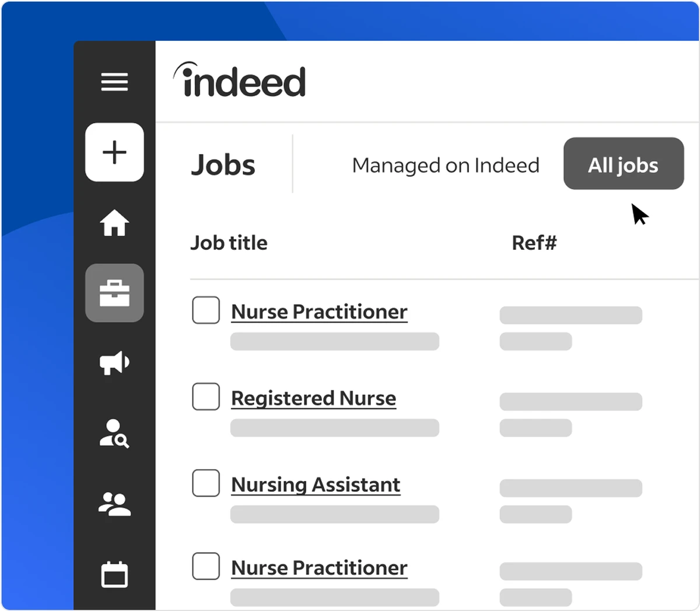Viewport: 700px width, 611px height.
Task: Select the Nursing Assistant checkbox
Action: coord(206,483)
